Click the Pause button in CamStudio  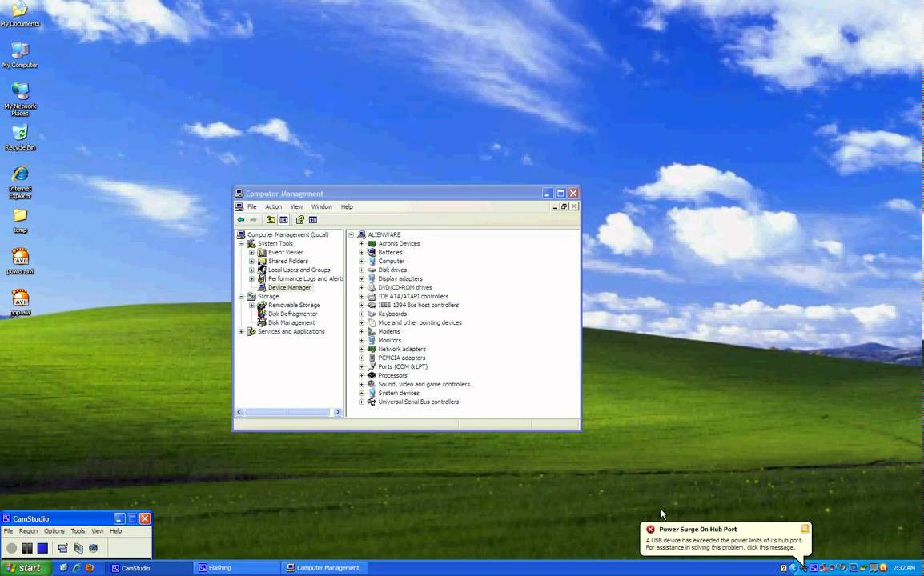click(x=26, y=548)
